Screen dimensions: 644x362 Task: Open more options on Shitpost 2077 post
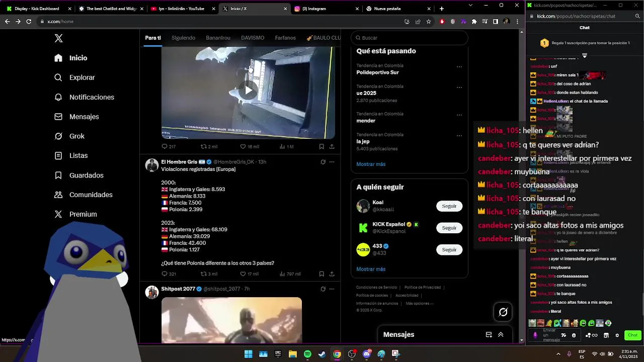[x=332, y=289]
